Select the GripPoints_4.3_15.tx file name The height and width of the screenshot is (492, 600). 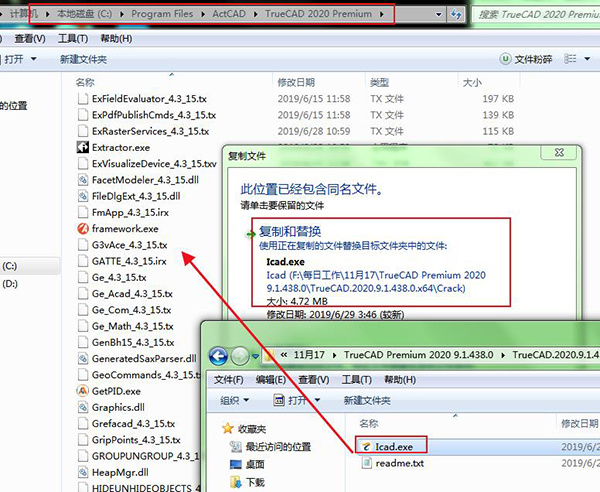136,440
